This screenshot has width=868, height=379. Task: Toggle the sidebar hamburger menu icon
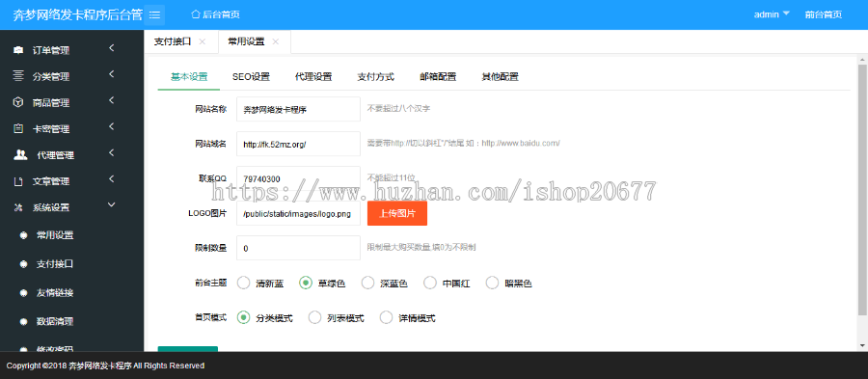click(x=154, y=14)
